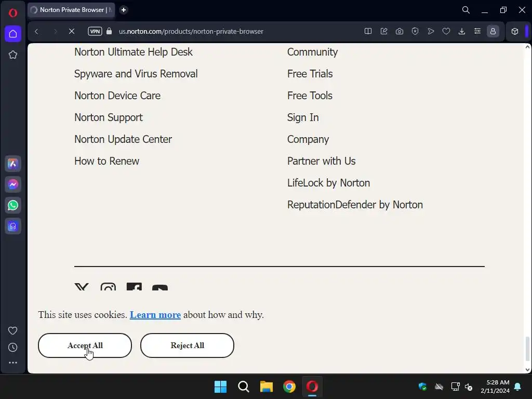Open Easy Setup sliders icon
The width and height of the screenshot is (532, 399).
coord(477,31)
